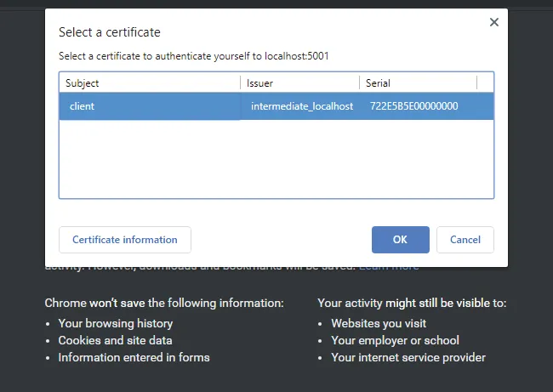This screenshot has width=553, height=392.
Task: Click serial number 722E5B5E00000000
Action: click(414, 106)
